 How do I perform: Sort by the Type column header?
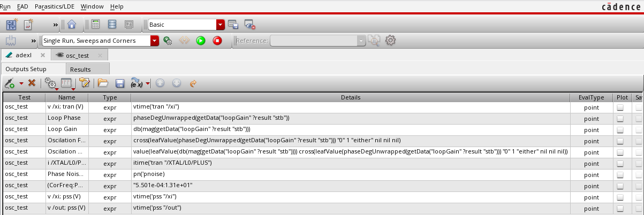tap(110, 97)
